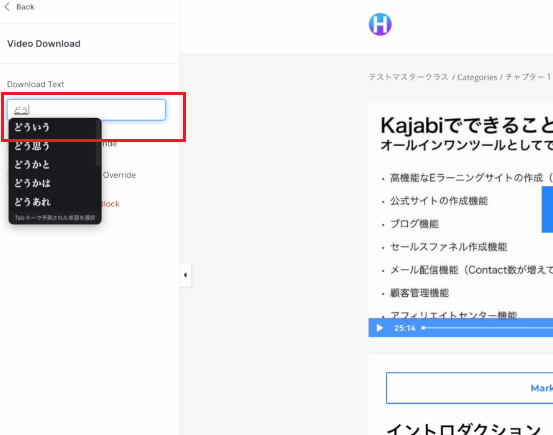Screen dimensions: 553x435
Task: Click the red Block link text
Action: click(110, 204)
